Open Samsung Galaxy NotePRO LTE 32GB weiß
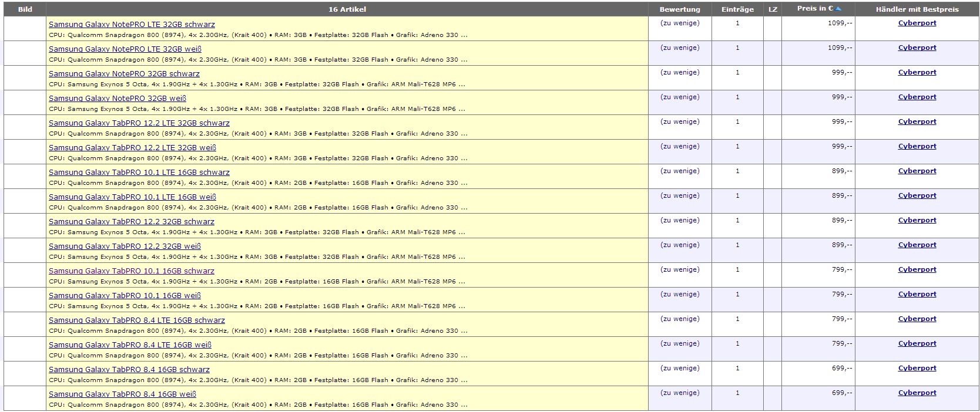 pos(125,49)
